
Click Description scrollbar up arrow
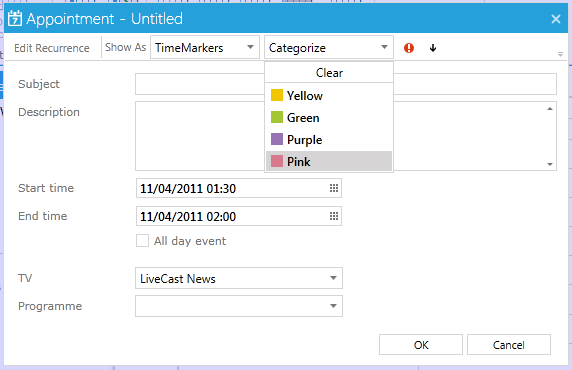pos(550,109)
